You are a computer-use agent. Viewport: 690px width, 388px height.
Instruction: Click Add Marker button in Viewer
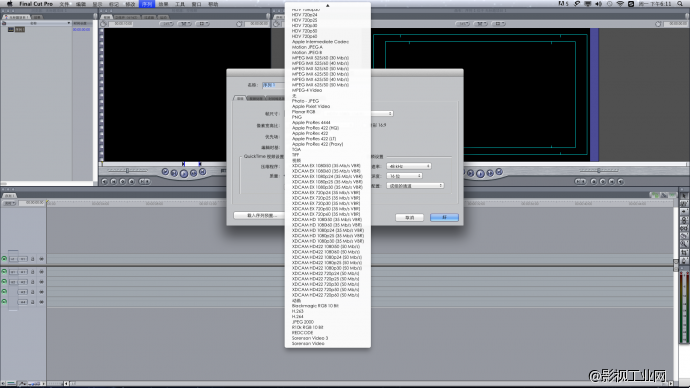pyautogui.click(x=131, y=181)
